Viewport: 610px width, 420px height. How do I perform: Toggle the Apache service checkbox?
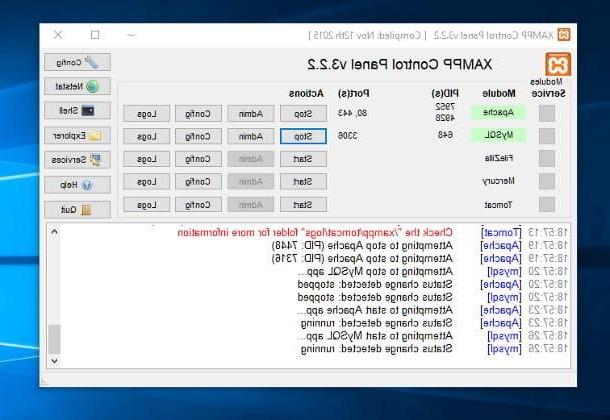(x=547, y=114)
